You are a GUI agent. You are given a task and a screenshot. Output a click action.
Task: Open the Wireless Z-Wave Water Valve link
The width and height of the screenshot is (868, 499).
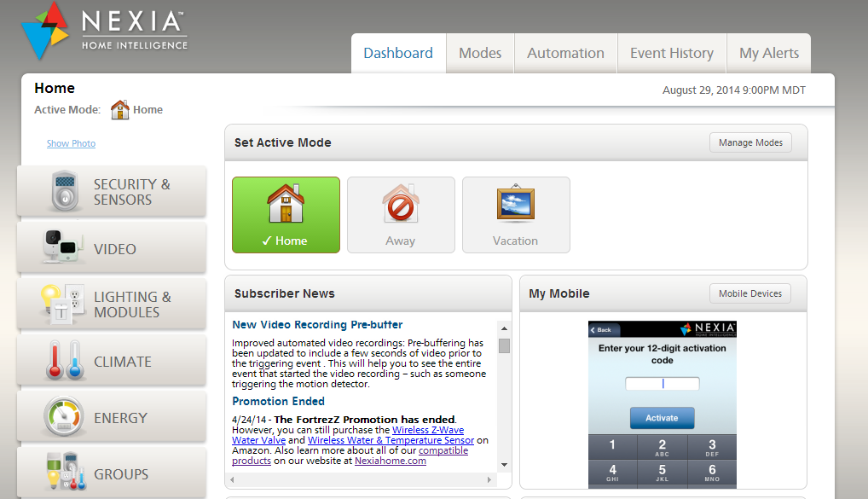coord(348,435)
